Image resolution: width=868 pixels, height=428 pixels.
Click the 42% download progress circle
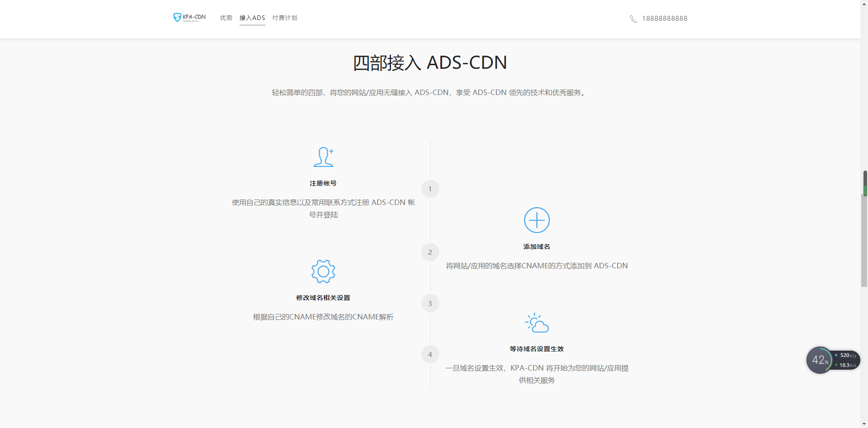pyautogui.click(x=820, y=360)
